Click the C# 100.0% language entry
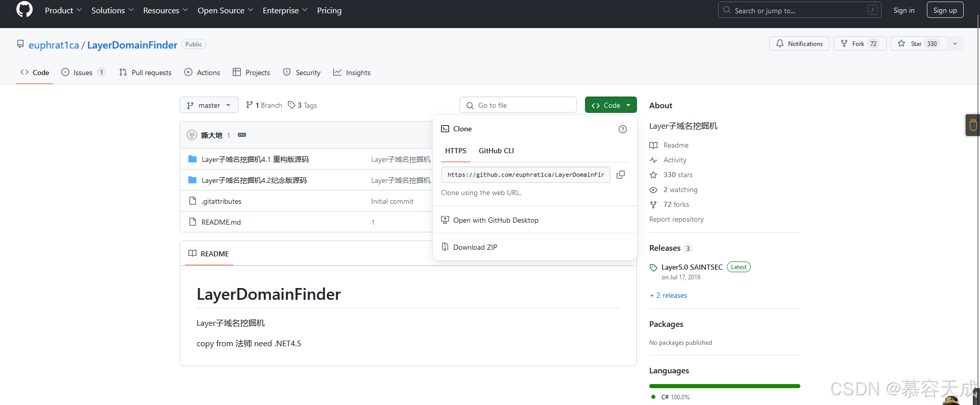Image resolution: width=980 pixels, height=405 pixels. coord(670,397)
